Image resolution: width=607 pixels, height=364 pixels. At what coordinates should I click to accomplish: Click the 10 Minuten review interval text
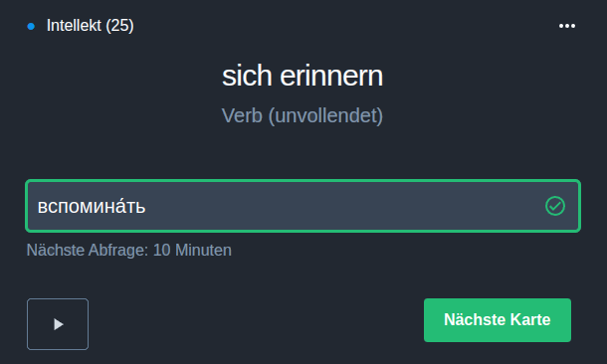(192, 250)
